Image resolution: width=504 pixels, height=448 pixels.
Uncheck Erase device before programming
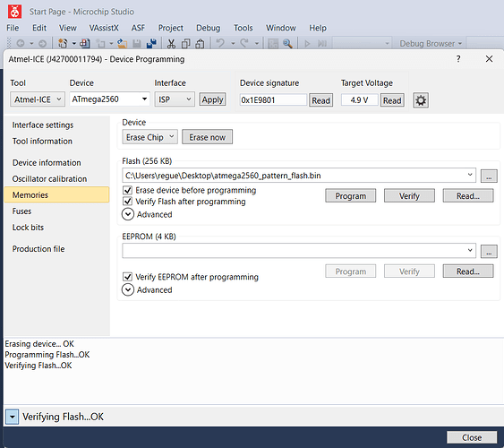[x=128, y=190]
